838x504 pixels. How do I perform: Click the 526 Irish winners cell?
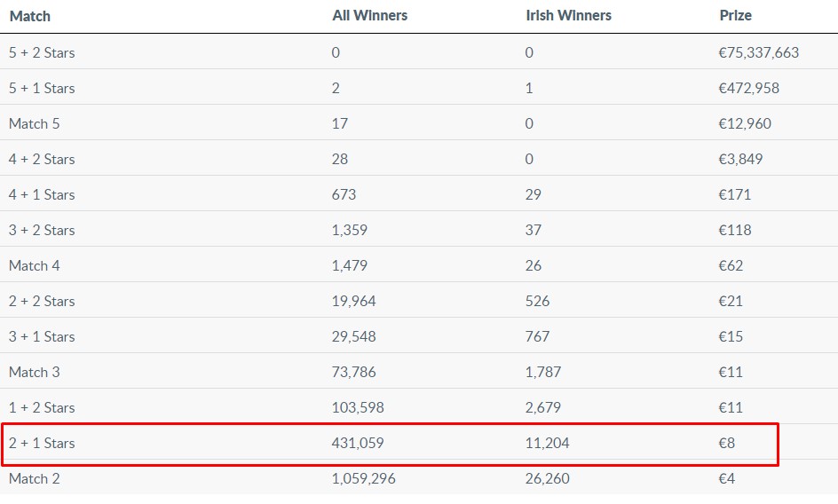[x=537, y=301]
